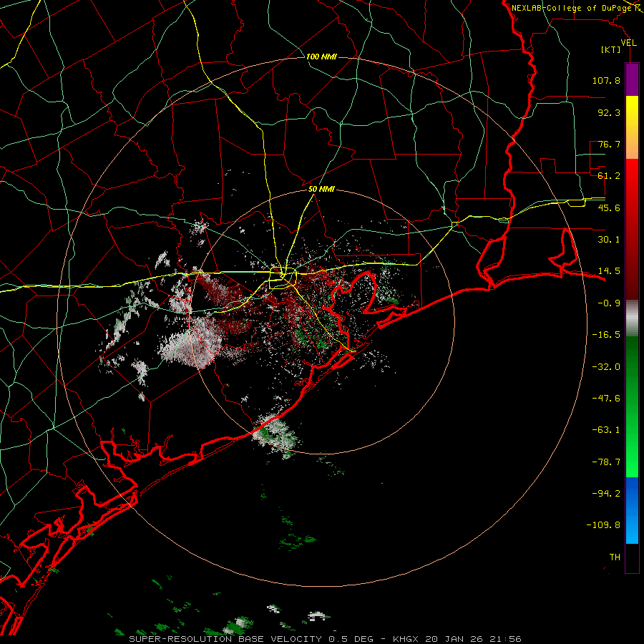Click the SUPER-RESOLUTION BASE VELOCITY caption text
This screenshot has height=644, width=644.
click(225, 639)
